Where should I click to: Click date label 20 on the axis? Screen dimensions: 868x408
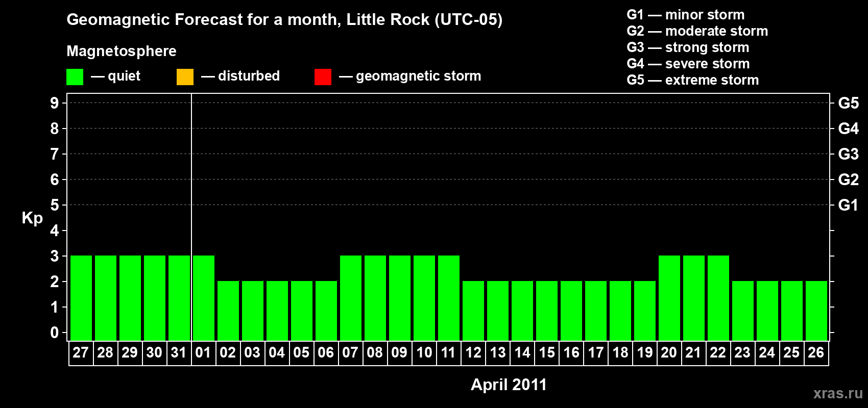pyautogui.click(x=669, y=352)
